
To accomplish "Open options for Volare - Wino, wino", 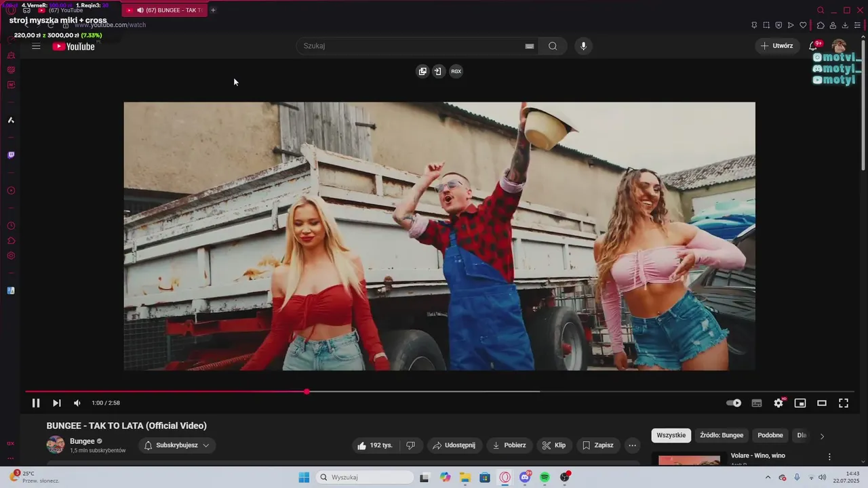I will point(829,457).
